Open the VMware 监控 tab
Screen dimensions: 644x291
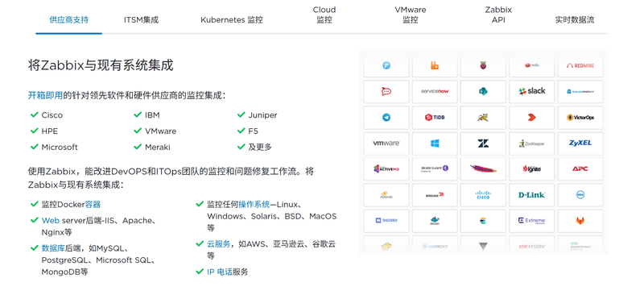point(411,15)
